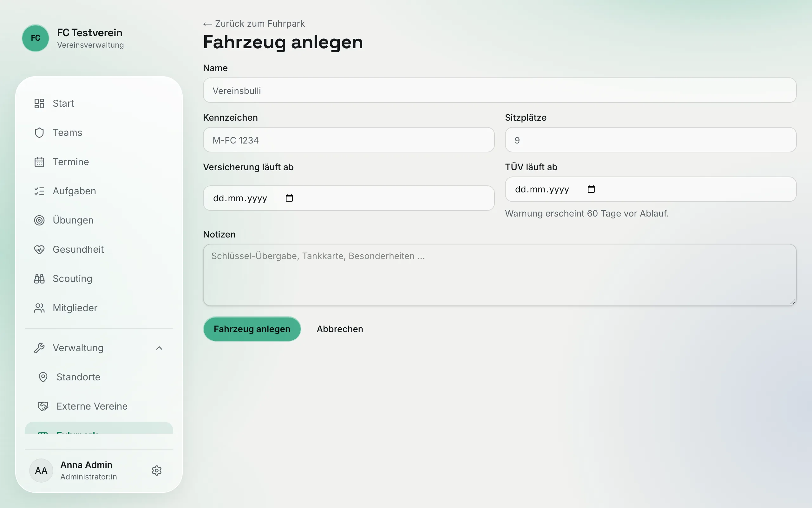
Task: Click the Versicherung läuft ab date field
Action: point(349,198)
